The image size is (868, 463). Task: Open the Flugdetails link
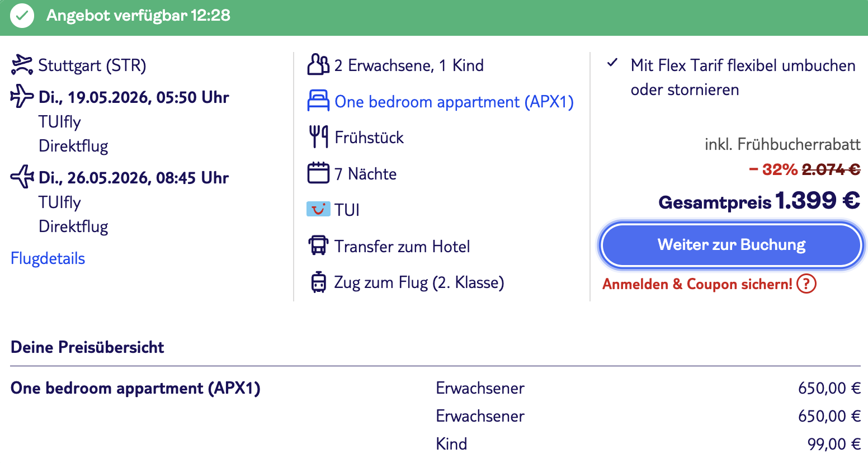click(48, 258)
